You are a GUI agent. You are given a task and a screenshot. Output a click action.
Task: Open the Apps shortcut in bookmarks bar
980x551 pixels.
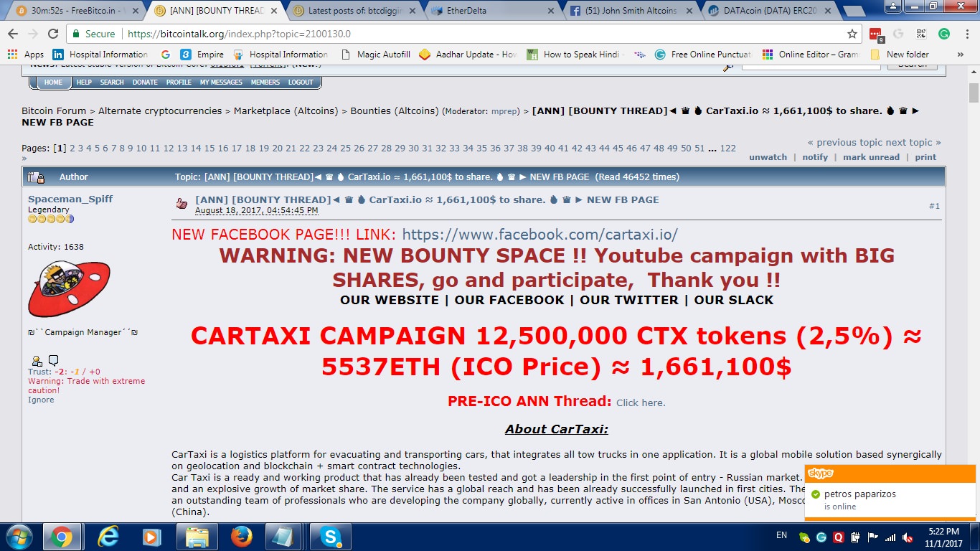tap(26, 54)
